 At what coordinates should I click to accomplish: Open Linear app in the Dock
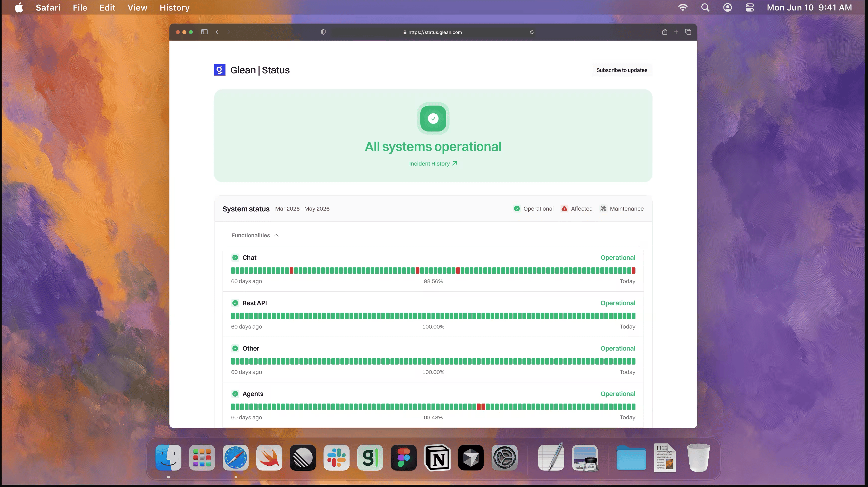pyautogui.click(x=303, y=457)
